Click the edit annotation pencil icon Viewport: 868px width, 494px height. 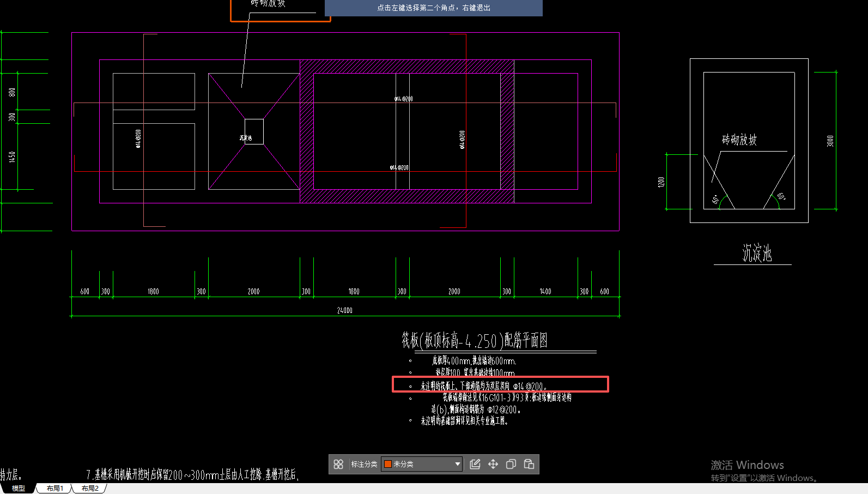tap(475, 464)
